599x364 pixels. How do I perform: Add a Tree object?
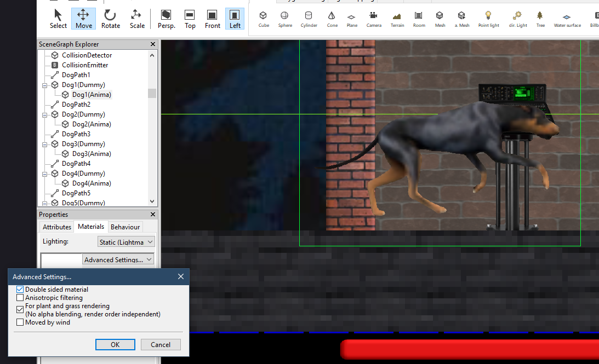(x=540, y=19)
